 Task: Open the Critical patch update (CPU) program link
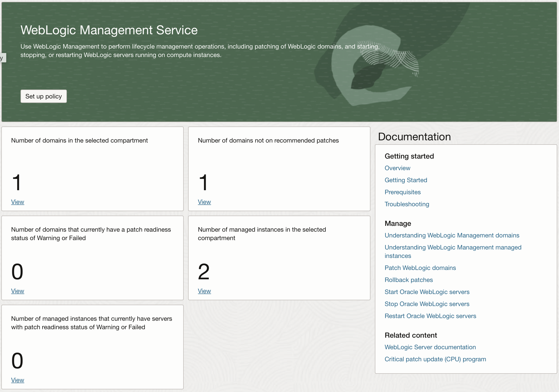[435, 359]
